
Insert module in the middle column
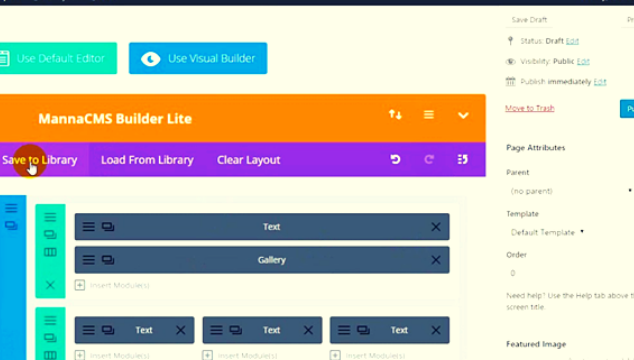pos(240,355)
